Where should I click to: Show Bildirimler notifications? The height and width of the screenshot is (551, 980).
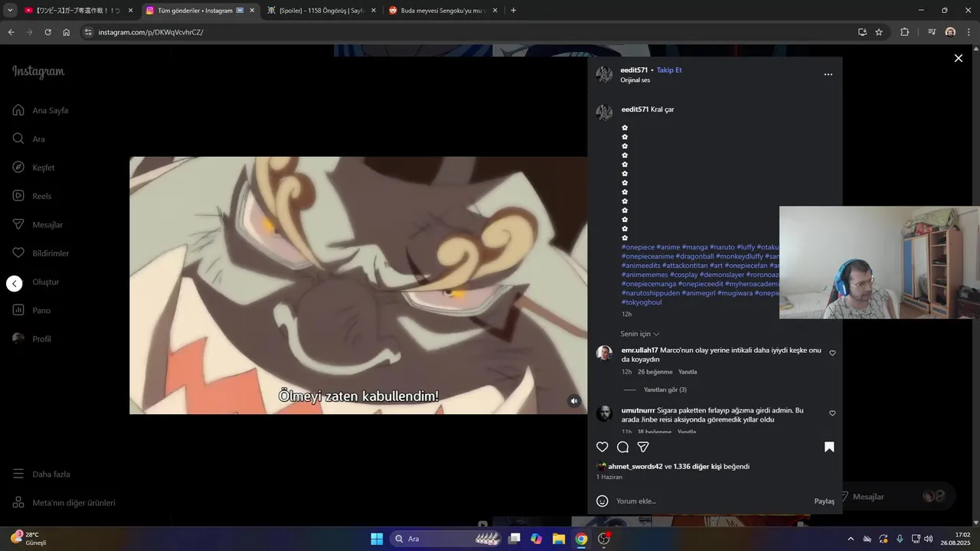pyautogui.click(x=41, y=253)
